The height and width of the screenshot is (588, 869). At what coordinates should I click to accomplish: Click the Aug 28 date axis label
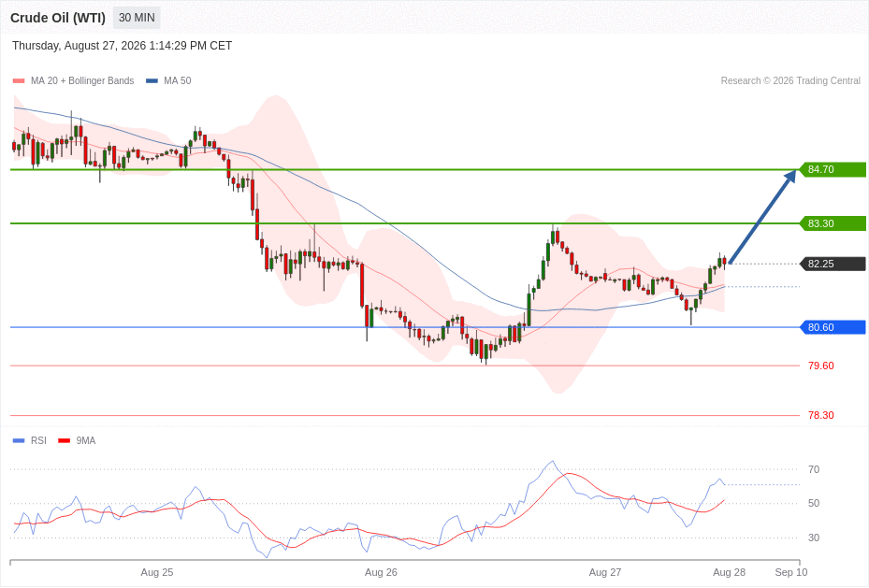[730, 572]
